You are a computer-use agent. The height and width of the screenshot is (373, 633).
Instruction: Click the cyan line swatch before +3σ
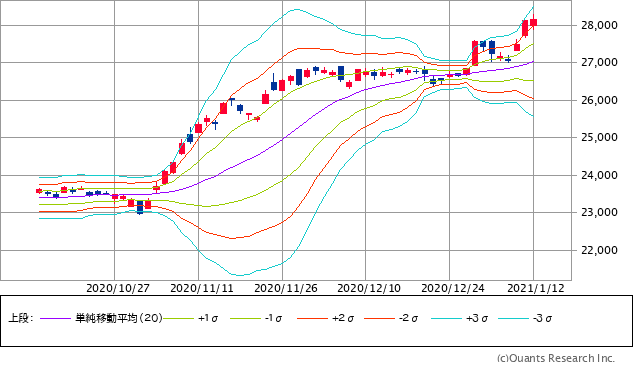(446, 319)
